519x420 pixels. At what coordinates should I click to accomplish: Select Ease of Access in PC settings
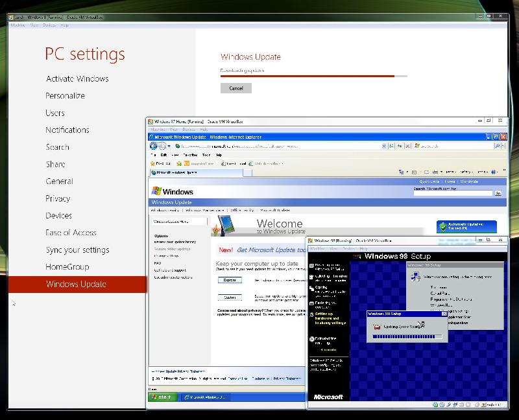(x=71, y=233)
